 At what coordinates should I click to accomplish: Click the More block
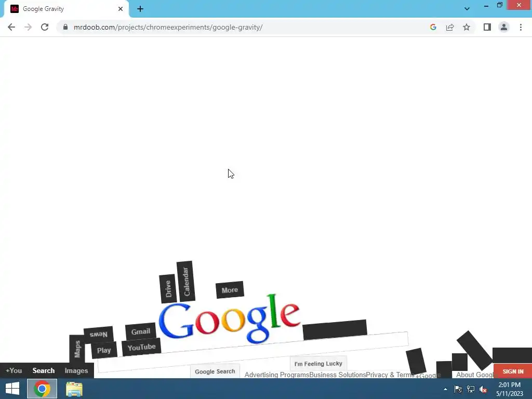[230, 290]
